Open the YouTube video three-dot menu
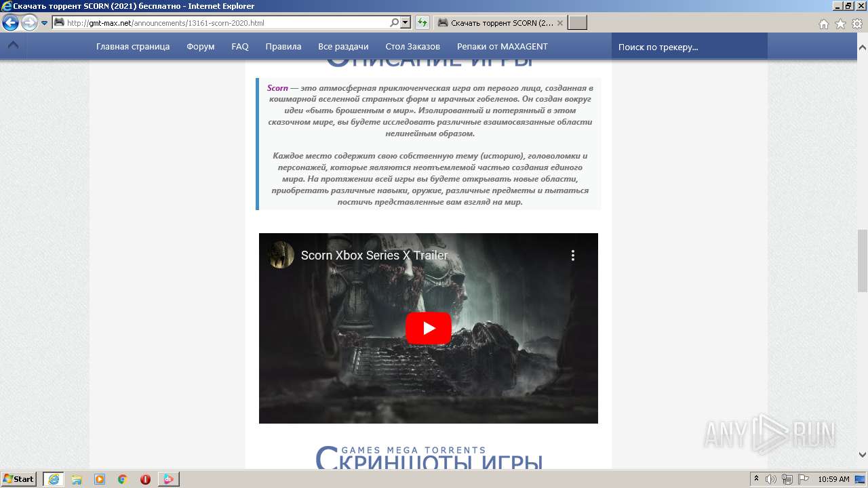 coord(573,256)
